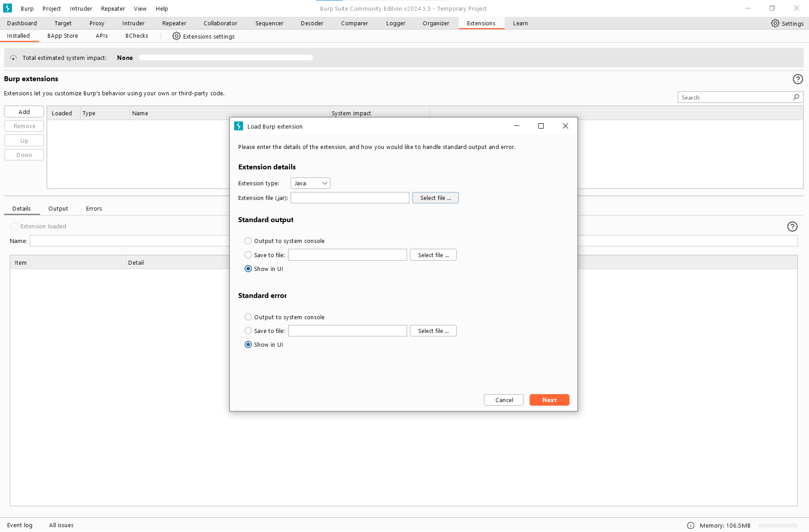Open the Project menu
The height and width of the screenshot is (532, 809).
coord(51,9)
